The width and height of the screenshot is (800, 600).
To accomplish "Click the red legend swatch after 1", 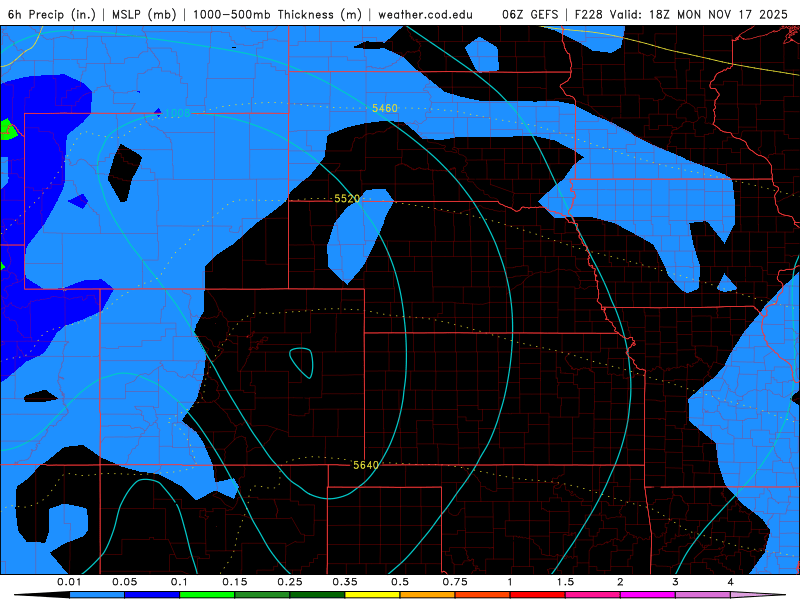I will [x=538, y=595].
